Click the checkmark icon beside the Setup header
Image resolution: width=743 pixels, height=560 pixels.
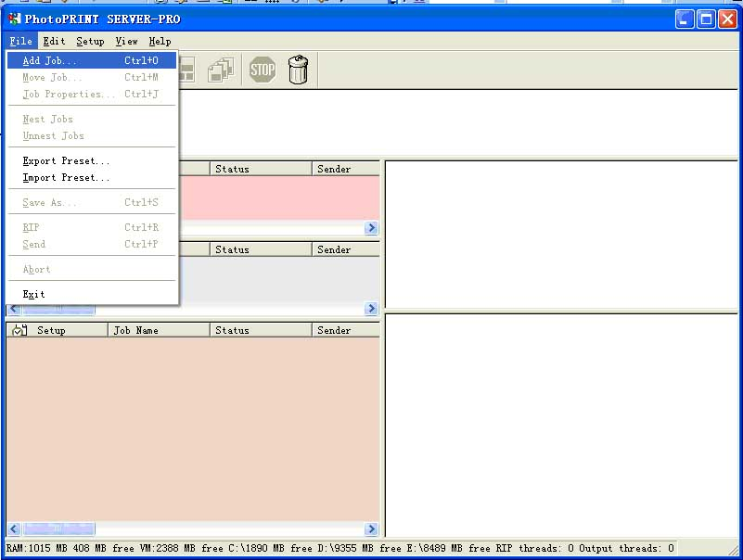(x=19, y=330)
